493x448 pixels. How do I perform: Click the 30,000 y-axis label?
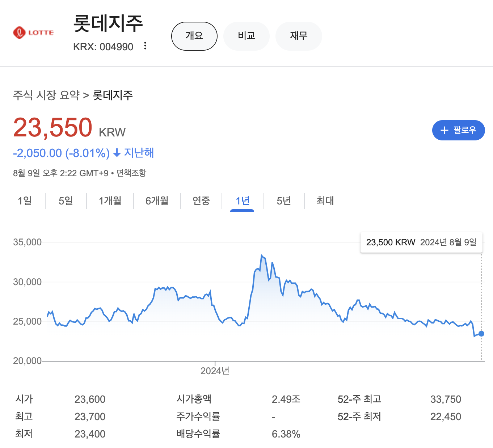(x=28, y=282)
